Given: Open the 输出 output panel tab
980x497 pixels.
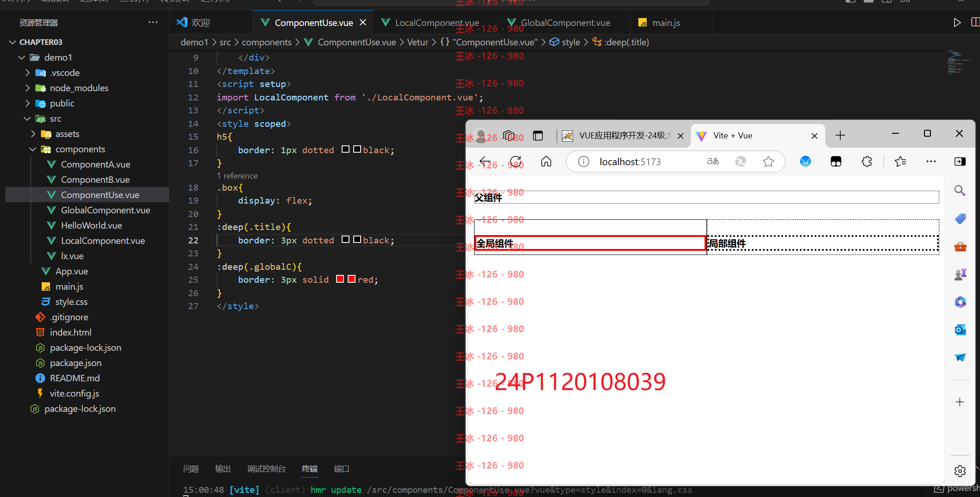Looking at the screenshot, I should (x=223, y=469).
